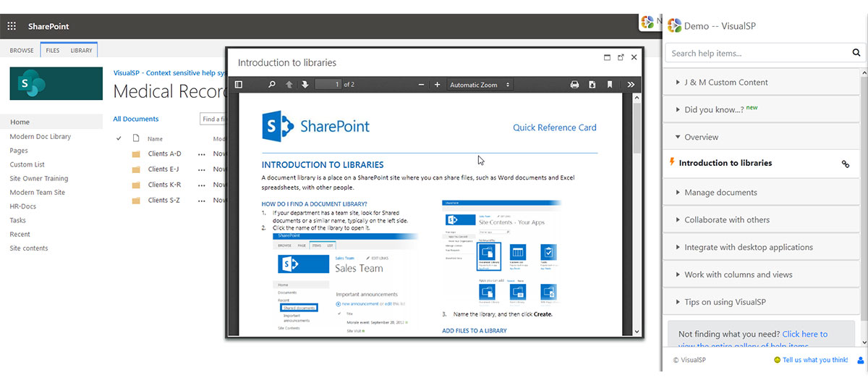The width and height of the screenshot is (868, 386).
Task: Go to previous PDF page arrow
Action: (289, 85)
